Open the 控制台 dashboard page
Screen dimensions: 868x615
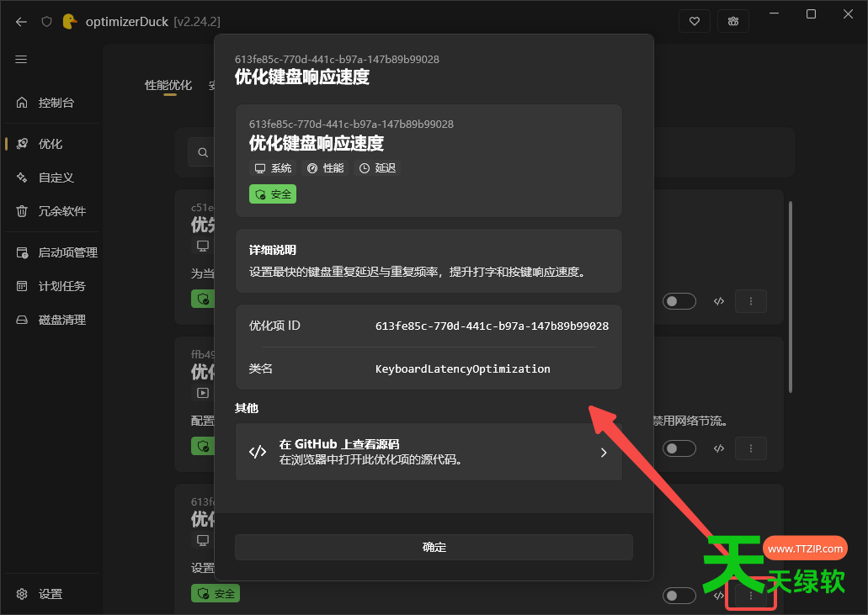click(x=51, y=103)
